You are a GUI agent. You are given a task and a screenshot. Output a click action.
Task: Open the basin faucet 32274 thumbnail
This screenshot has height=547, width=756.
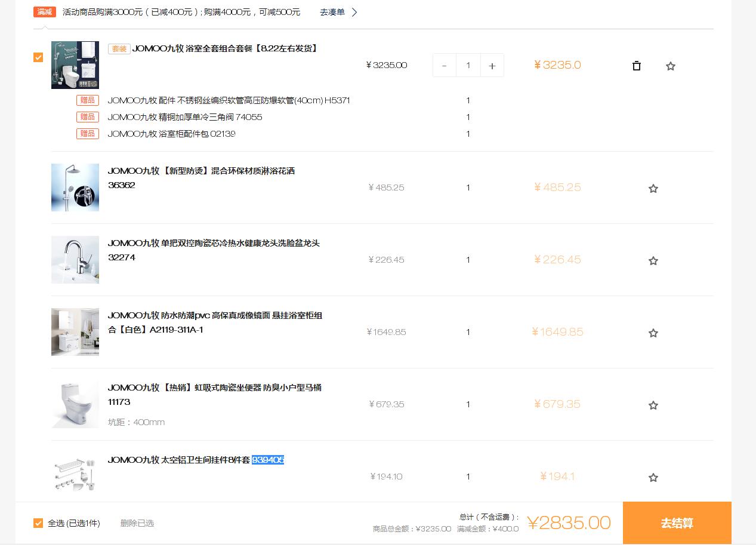75,260
